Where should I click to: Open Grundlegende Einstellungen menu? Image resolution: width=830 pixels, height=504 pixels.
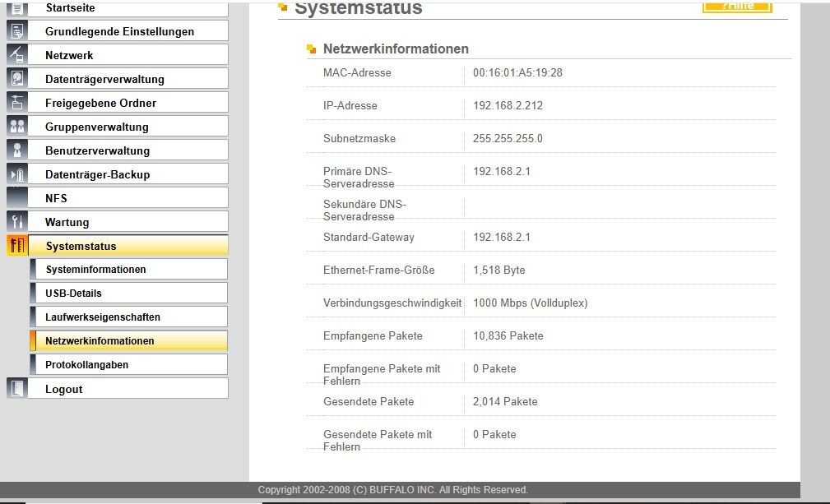click(x=128, y=31)
